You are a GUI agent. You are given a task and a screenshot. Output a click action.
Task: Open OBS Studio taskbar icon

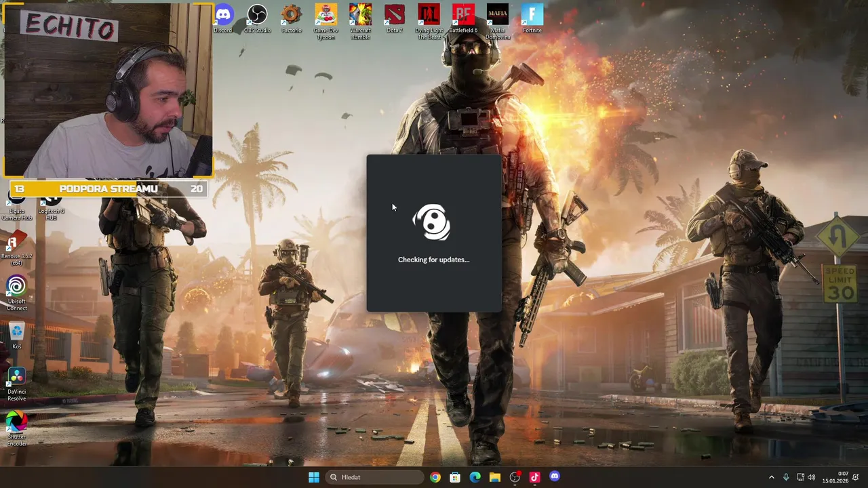point(515,477)
